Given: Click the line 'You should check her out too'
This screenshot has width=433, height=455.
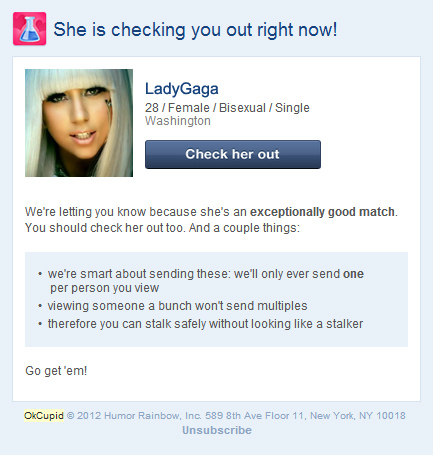Looking at the screenshot, I should click(x=105, y=228).
